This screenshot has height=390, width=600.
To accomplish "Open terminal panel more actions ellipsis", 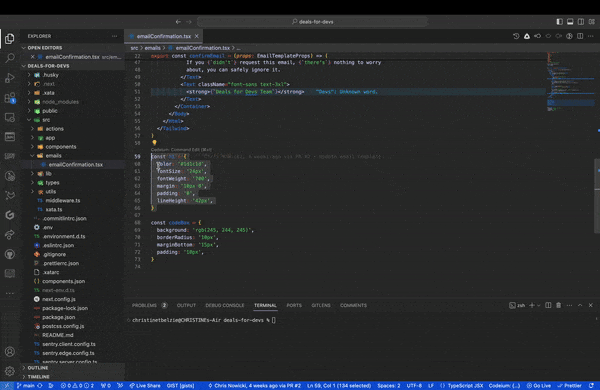I will [x=569, y=305].
